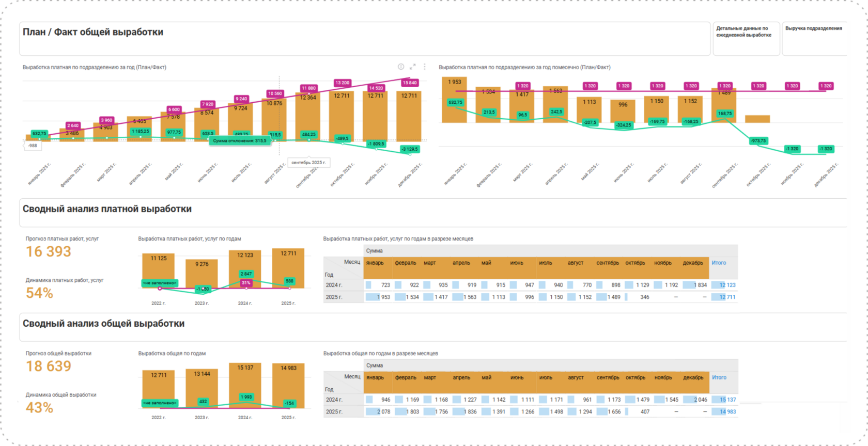The width and height of the screenshot is (868, 446).
Task: Select the 2025 total cell in total output table
Action: click(x=724, y=412)
